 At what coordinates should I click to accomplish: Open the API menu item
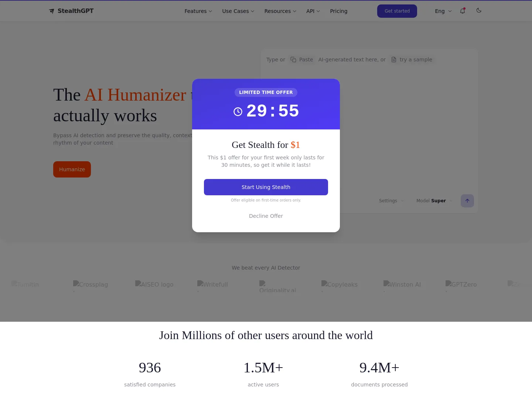click(313, 11)
